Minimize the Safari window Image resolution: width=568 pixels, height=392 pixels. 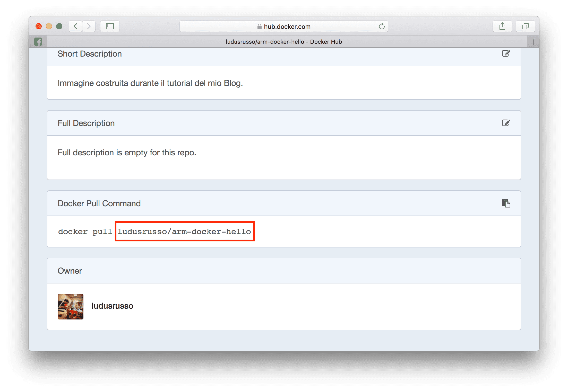coord(49,26)
